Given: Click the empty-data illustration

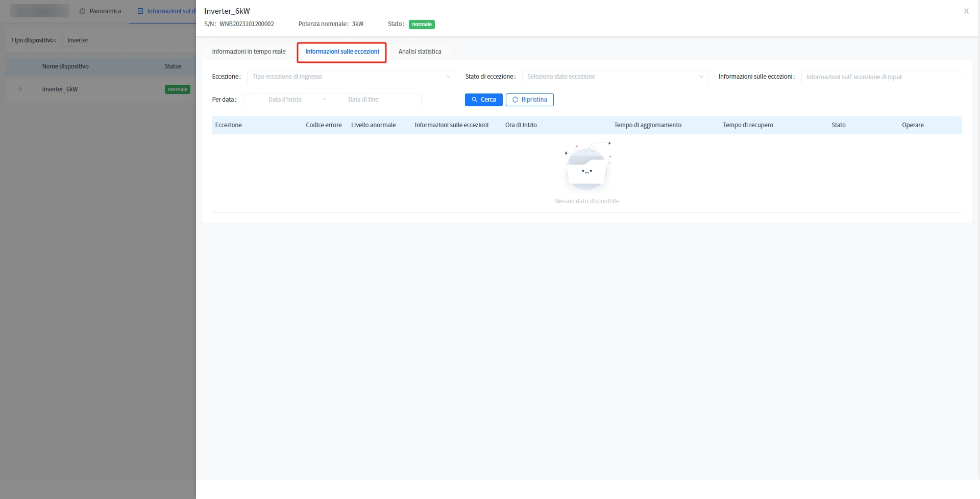Looking at the screenshot, I should click(x=587, y=167).
